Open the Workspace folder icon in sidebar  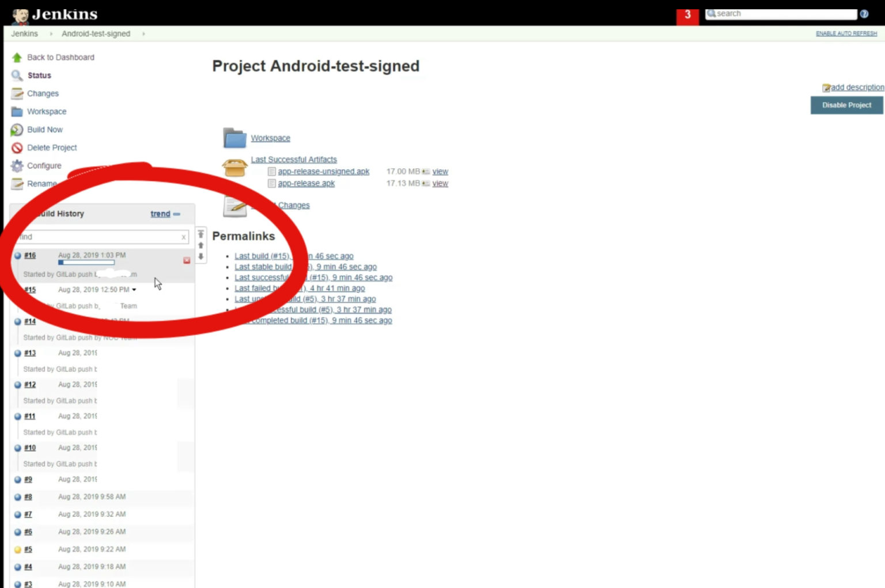(17, 111)
